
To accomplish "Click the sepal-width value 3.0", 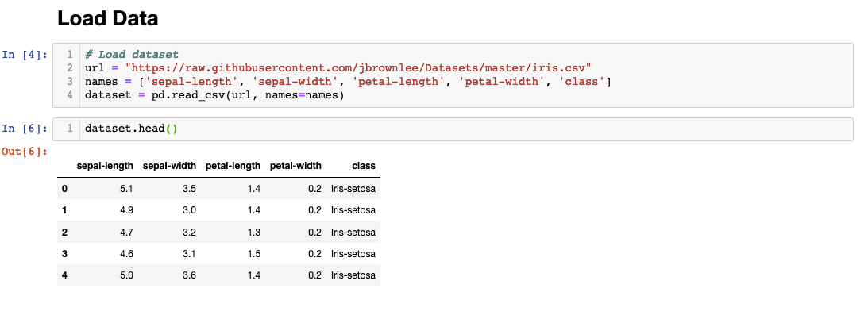I will click(x=189, y=210).
